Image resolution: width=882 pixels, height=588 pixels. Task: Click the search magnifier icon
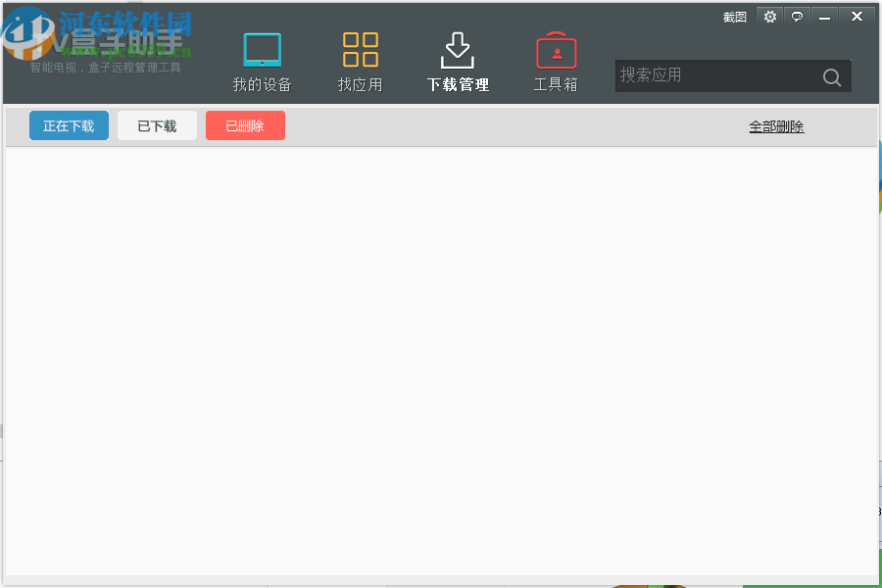(x=831, y=76)
